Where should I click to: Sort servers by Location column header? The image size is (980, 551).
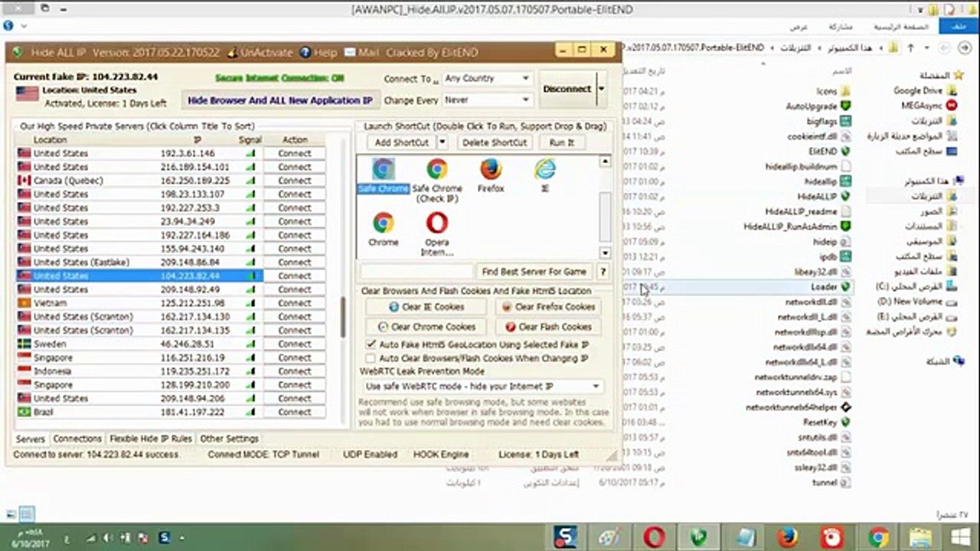click(51, 140)
